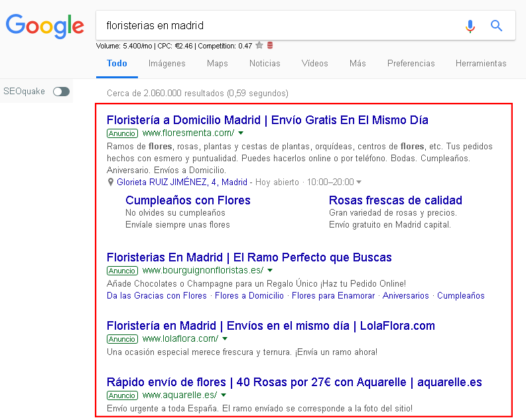The height and width of the screenshot is (420, 526).
Task: Click www.lolaflora.com/ green URL
Action: pos(180,339)
